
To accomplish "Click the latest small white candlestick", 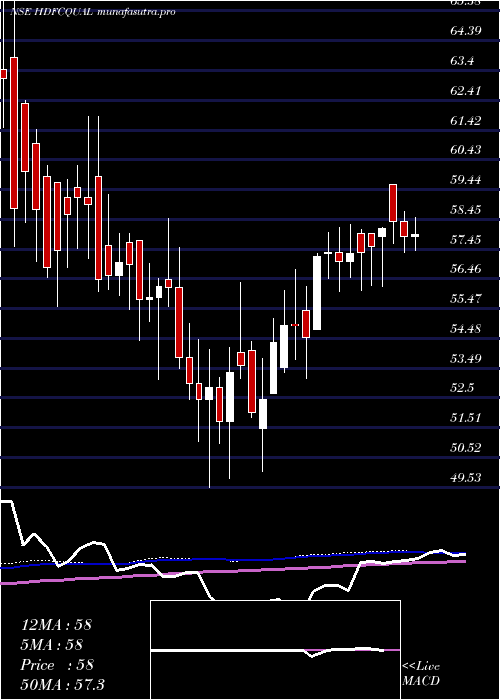I will [x=415, y=235].
